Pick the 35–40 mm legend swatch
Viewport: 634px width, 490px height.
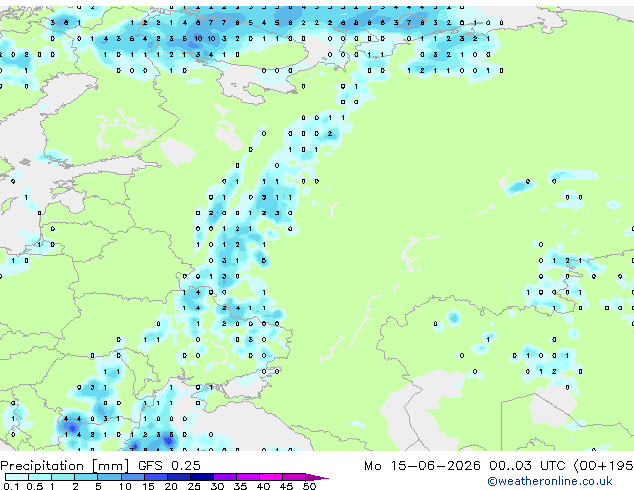[x=247, y=477]
